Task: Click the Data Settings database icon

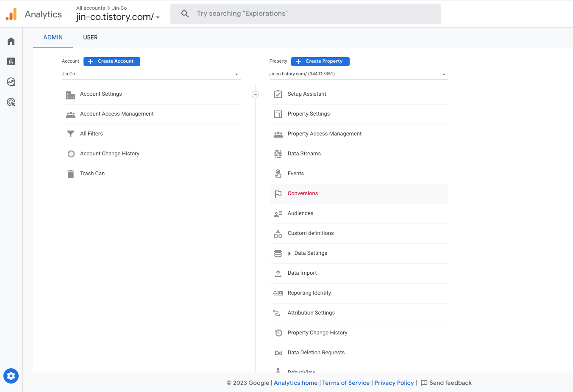Action: pyautogui.click(x=278, y=253)
